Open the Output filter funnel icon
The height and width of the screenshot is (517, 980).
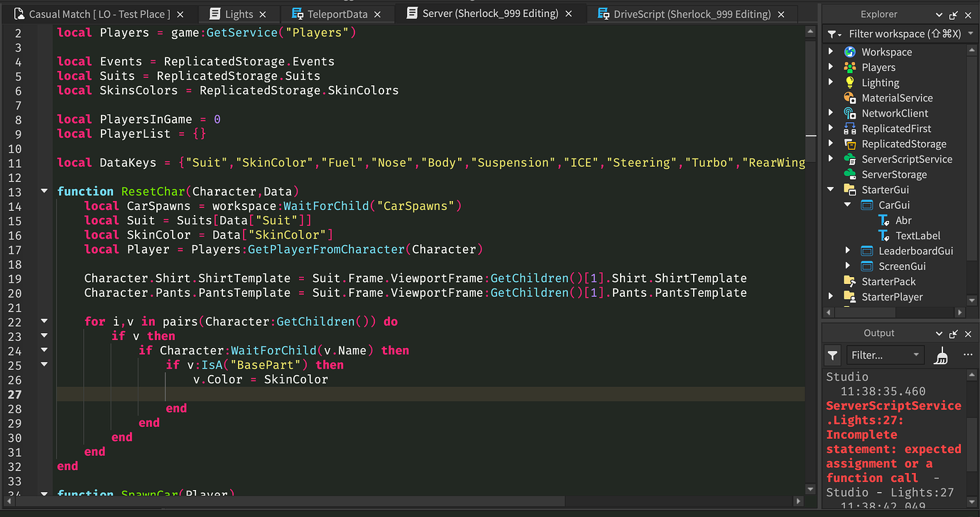click(x=832, y=355)
